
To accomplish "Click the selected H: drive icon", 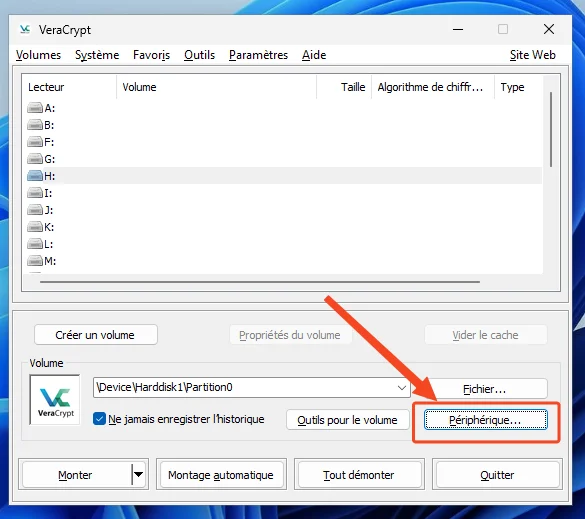I will [35, 176].
